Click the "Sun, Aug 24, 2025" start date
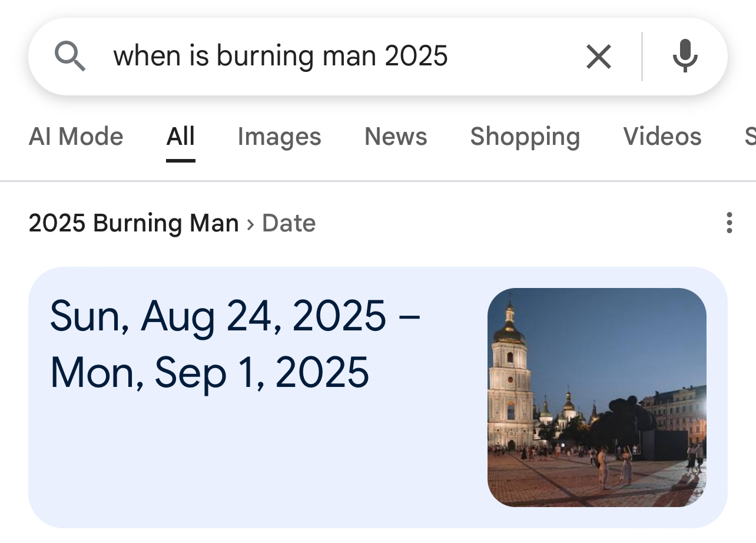756x543 pixels. [x=218, y=316]
